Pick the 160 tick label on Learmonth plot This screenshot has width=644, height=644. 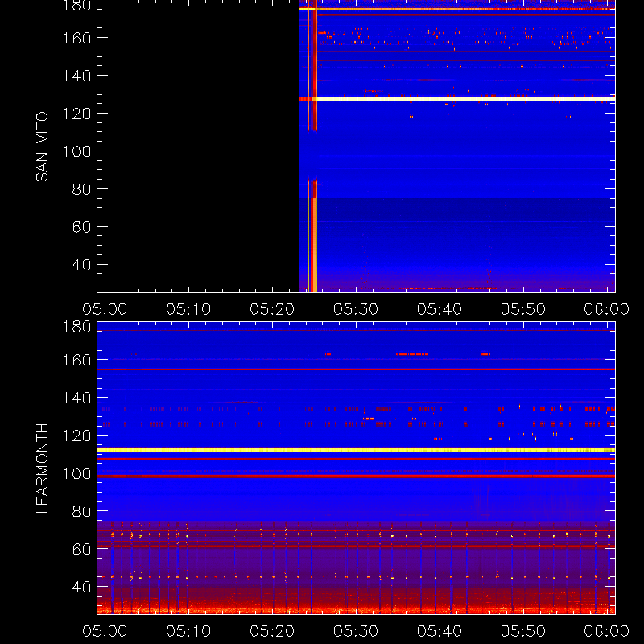pos(76,360)
